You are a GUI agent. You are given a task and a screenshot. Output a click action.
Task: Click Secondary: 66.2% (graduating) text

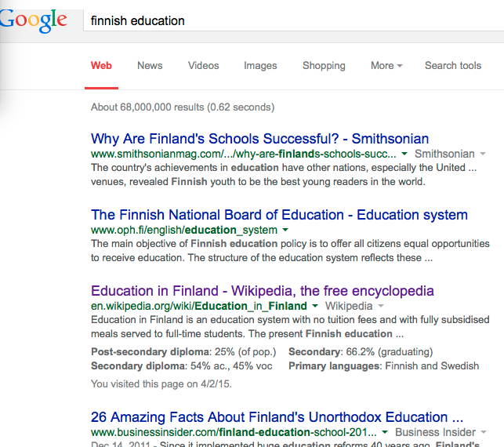[x=361, y=352]
